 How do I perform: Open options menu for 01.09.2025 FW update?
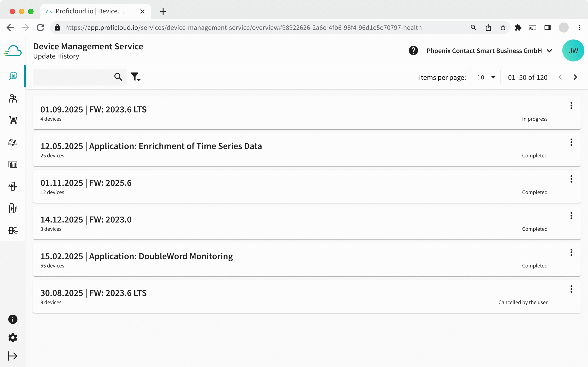pyautogui.click(x=571, y=106)
